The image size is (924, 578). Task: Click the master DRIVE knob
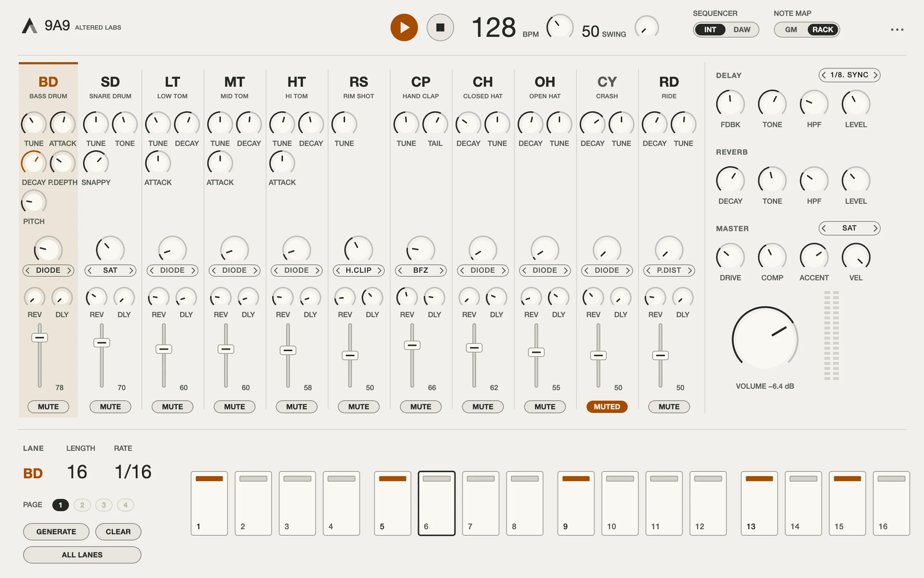[730, 257]
